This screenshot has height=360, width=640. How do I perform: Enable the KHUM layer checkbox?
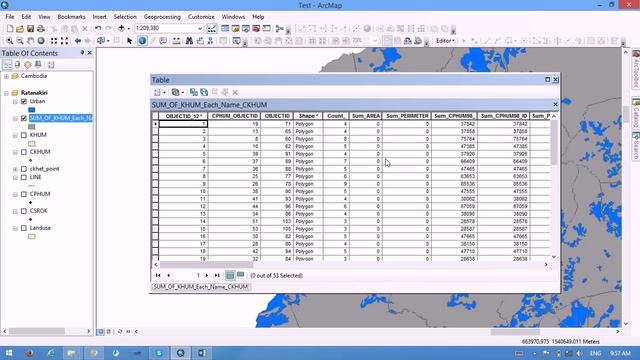pyautogui.click(x=24, y=135)
